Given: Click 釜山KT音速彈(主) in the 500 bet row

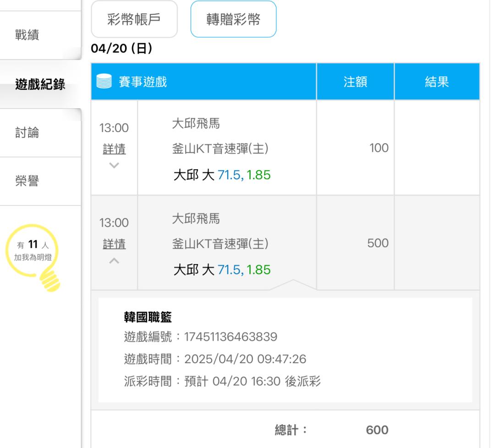Looking at the screenshot, I should [x=220, y=243].
